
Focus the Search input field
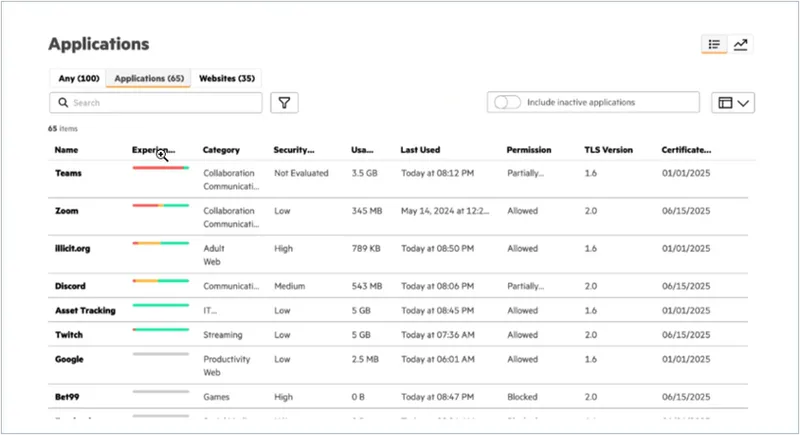click(156, 103)
